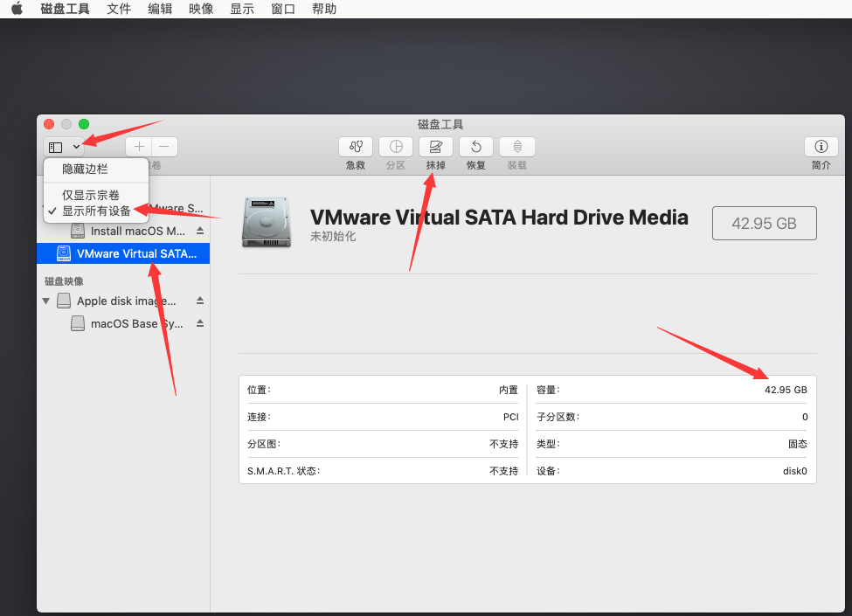Open the 磁盘工具 app menu
Screen dimensions: 852x616
tap(65, 9)
